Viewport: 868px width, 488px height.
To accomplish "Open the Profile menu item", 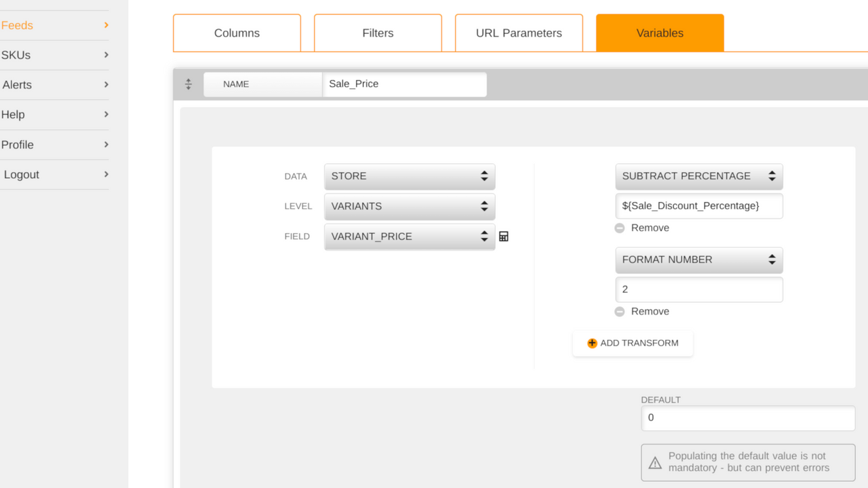I will coord(54,144).
